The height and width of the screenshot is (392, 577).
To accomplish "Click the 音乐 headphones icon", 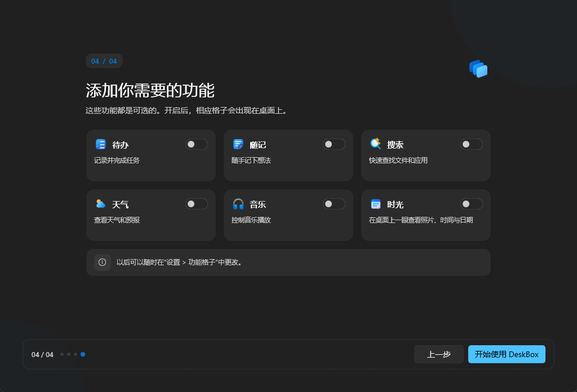I will [238, 204].
